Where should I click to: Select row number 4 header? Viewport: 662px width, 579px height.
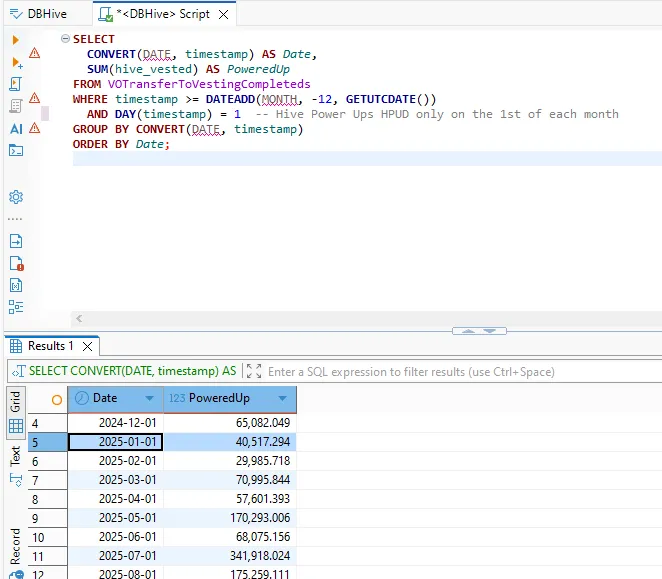47,423
